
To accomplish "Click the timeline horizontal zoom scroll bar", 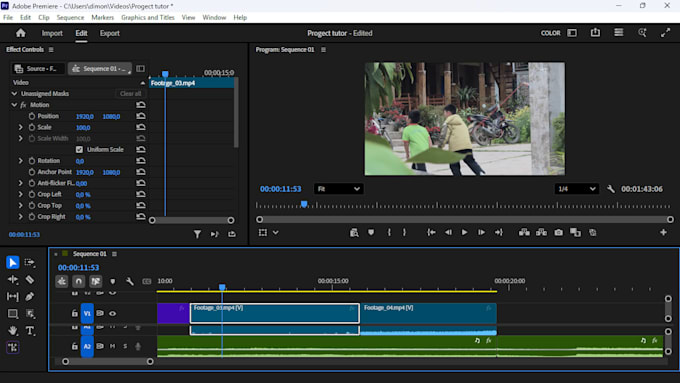I will tap(108, 361).
